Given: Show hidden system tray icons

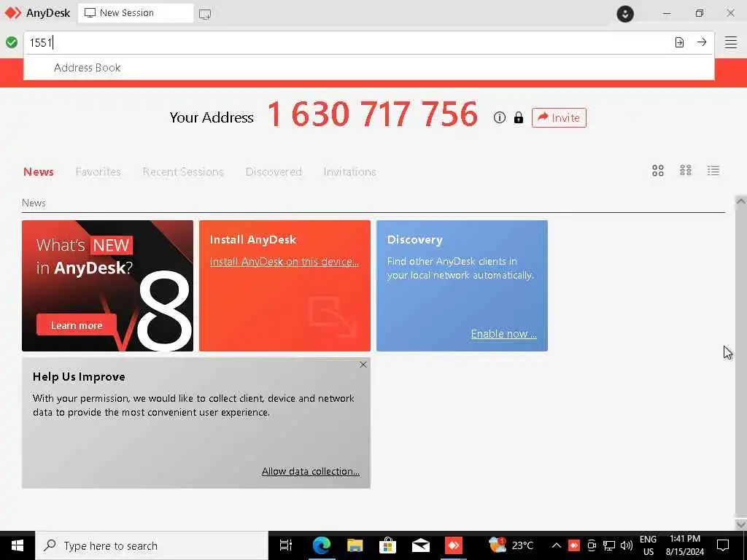Looking at the screenshot, I should [556, 545].
